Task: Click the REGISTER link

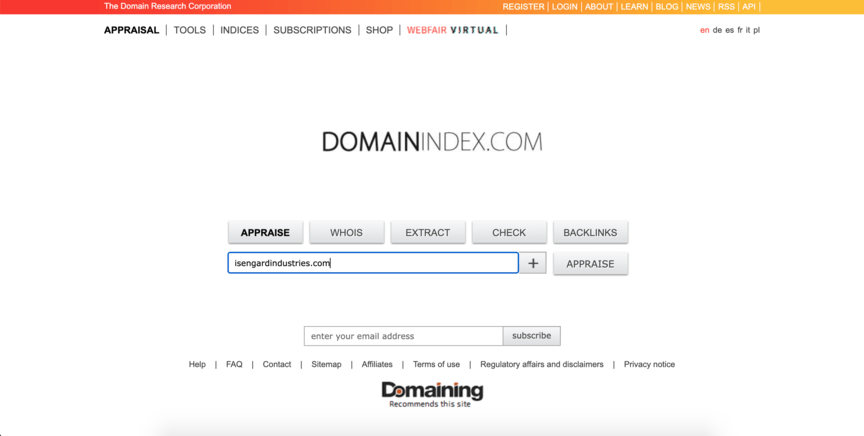Action: (x=523, y=7)
